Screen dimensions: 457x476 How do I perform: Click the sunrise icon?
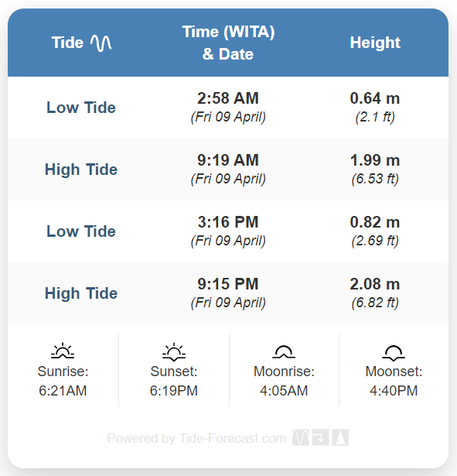tap(63, 351)
